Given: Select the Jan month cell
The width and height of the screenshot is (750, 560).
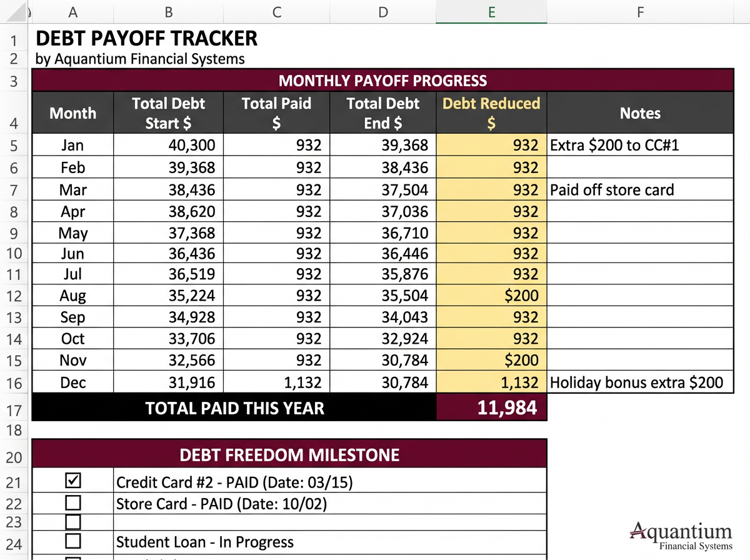Looking at the screenshot, I should click(x=72, y=144).
